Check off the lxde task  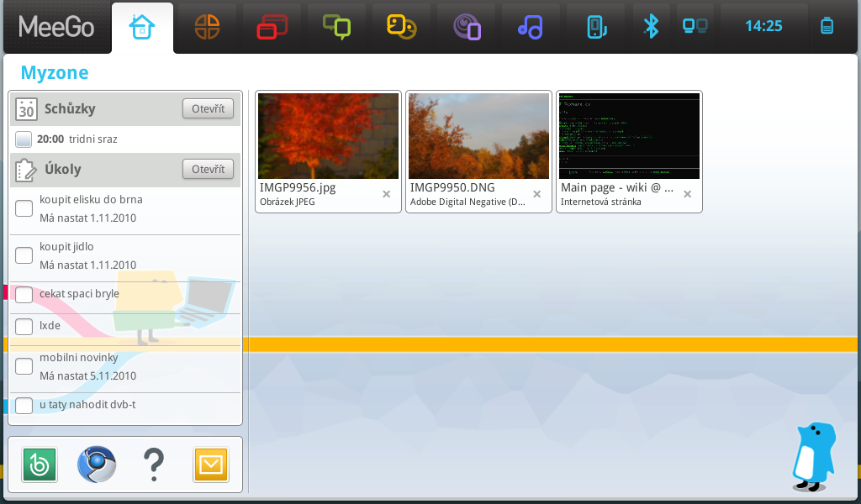[24, 326]
